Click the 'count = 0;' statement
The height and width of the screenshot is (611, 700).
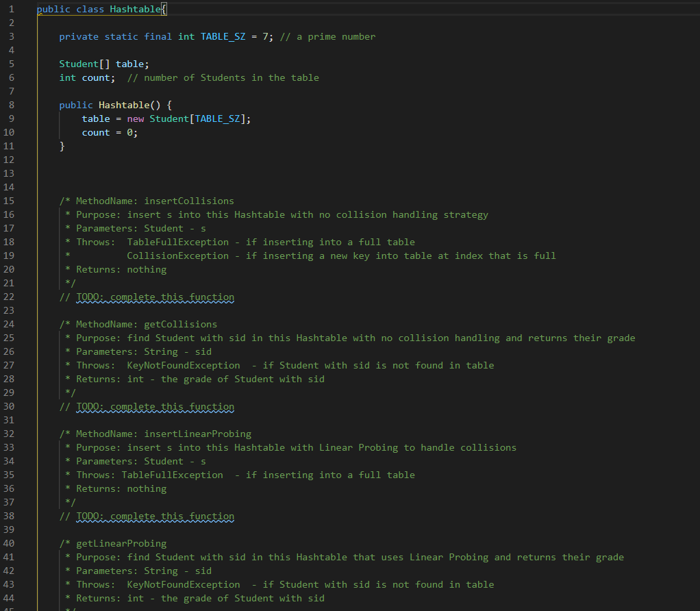(109, 132)
